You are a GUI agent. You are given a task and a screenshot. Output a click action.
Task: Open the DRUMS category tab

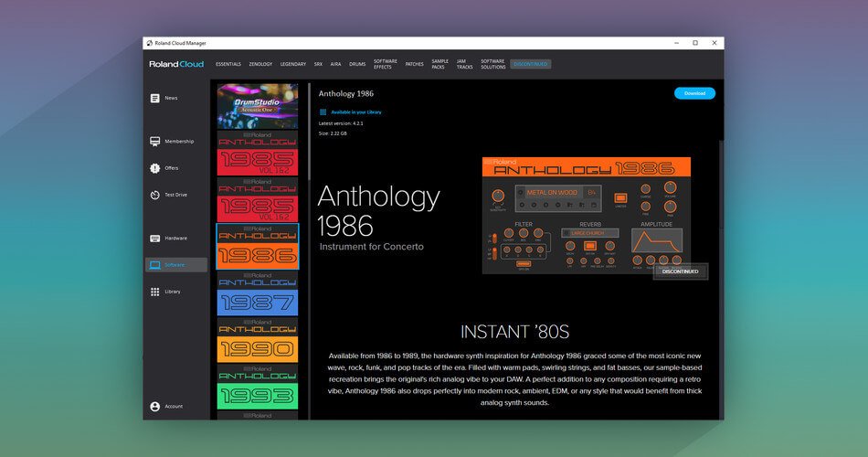[357, 64]
